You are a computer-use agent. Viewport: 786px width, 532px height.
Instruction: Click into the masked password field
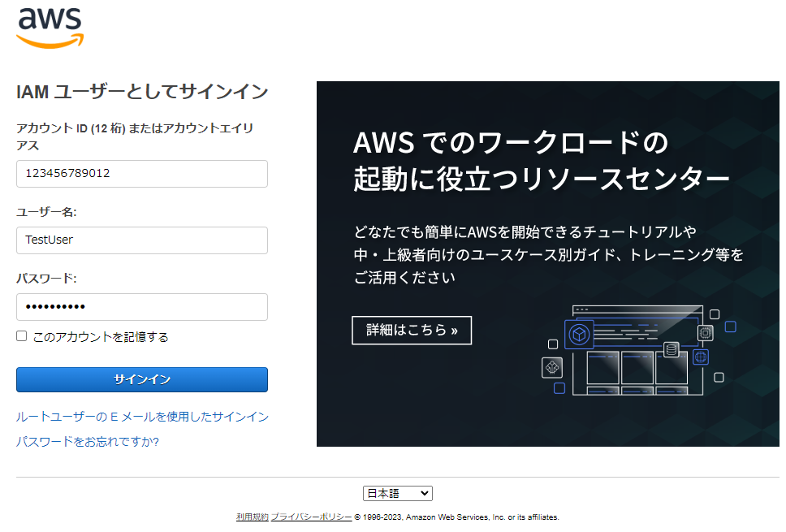(142, 307)
